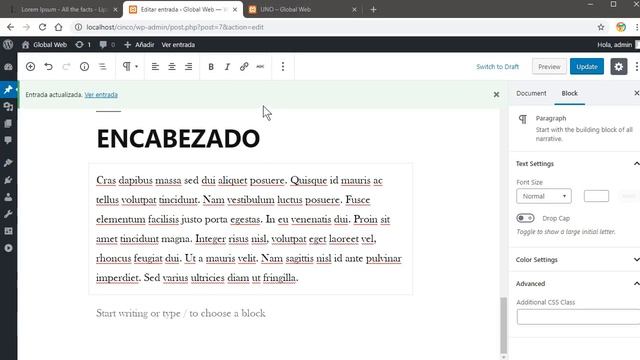
Task: Open the content structure info icon
Action: tap(84, 67)
